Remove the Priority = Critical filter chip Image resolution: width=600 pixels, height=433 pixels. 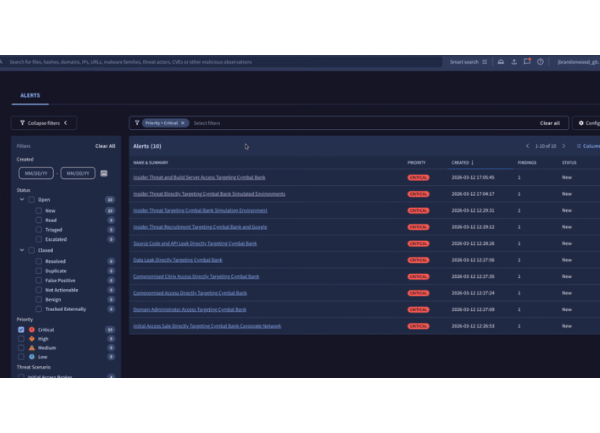(x=182, y=123)
